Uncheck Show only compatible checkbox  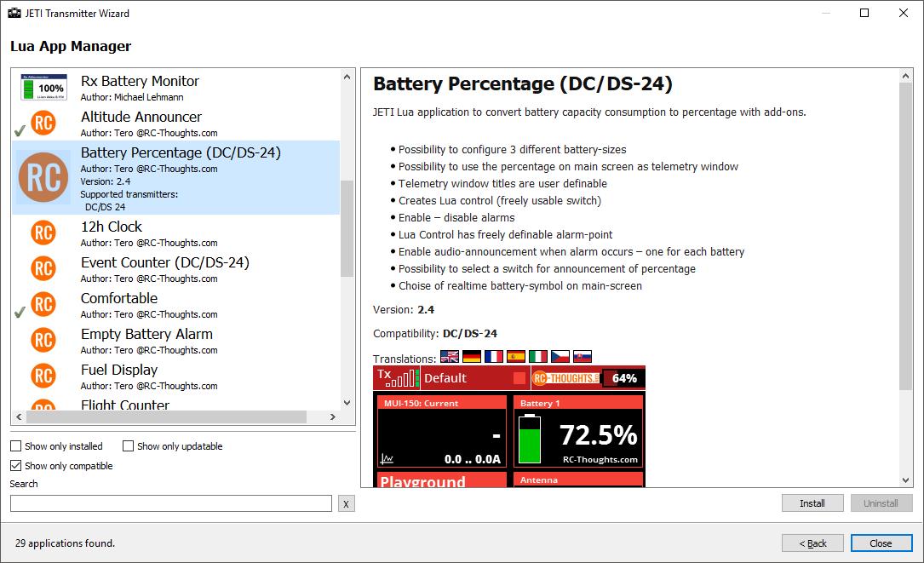[x=16, y=466]
